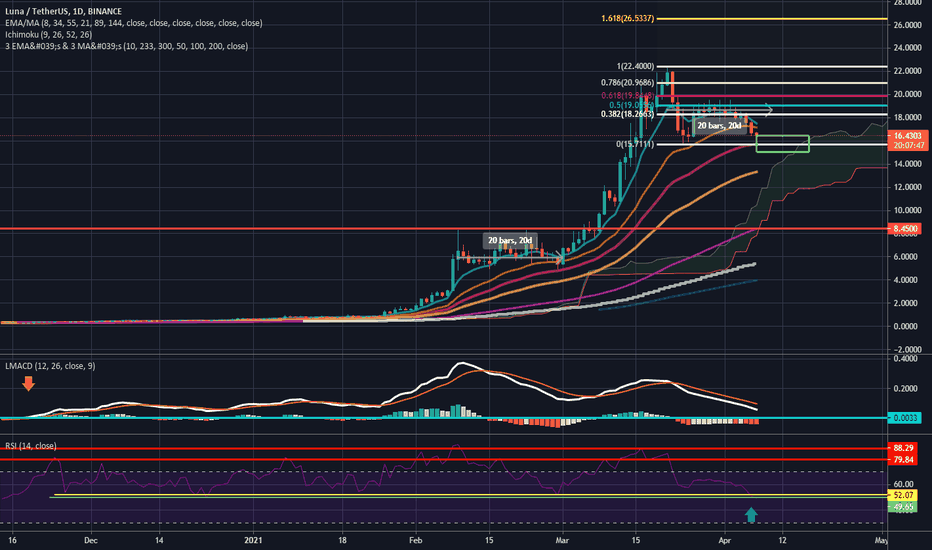Select the LMACD (12, 26, close, 9) legend
Viewport: 932px width, 550px height.
50,366
